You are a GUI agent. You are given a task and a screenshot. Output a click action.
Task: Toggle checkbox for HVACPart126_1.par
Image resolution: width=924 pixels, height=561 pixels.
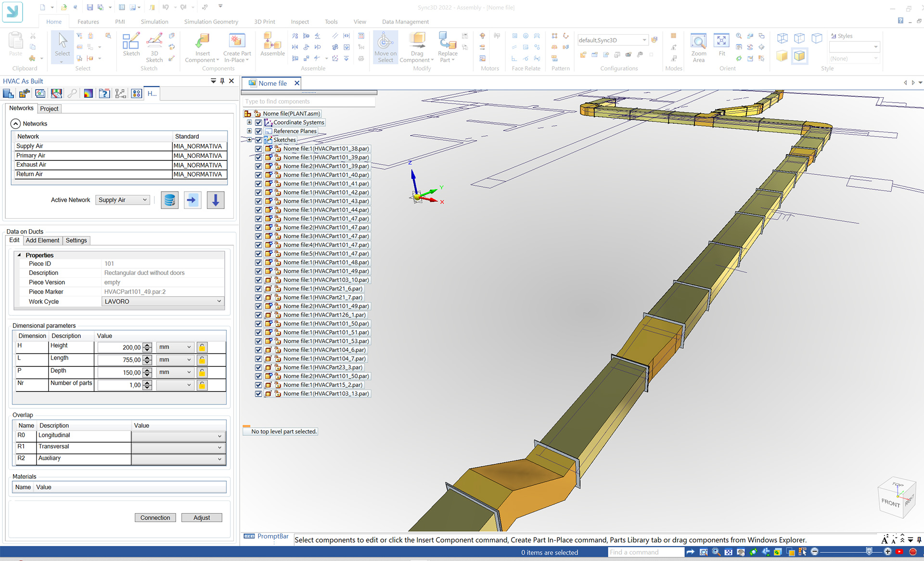pos(258,315)
